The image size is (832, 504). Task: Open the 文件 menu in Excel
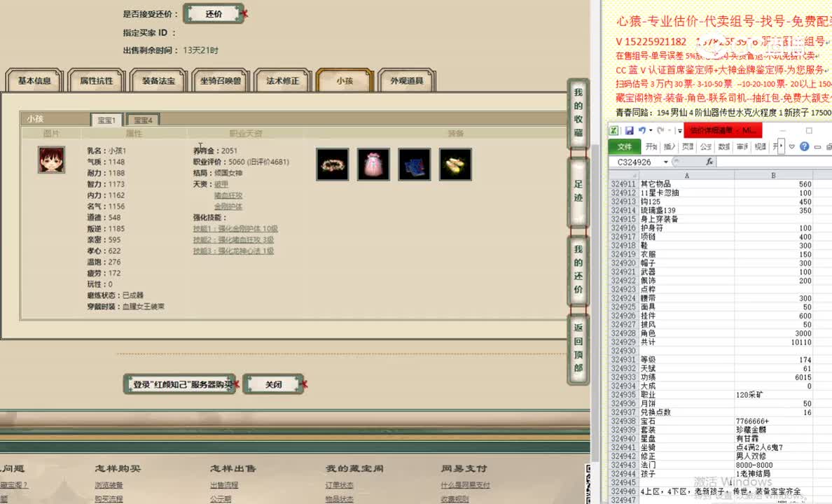click(x=624, y=146)
